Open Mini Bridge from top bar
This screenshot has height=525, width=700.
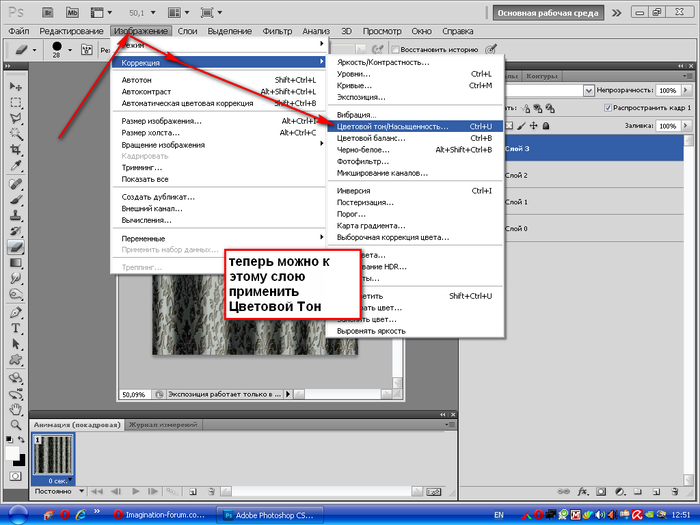(x=72, y=12)
